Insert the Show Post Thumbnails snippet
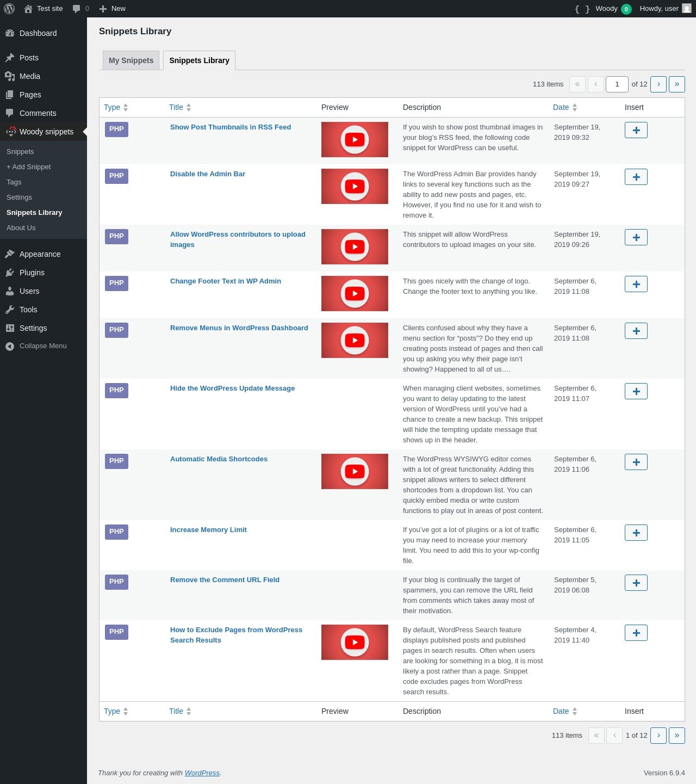The height and width of the screenshot is (784, 696). pyautogui.click(x=636, y=130)
